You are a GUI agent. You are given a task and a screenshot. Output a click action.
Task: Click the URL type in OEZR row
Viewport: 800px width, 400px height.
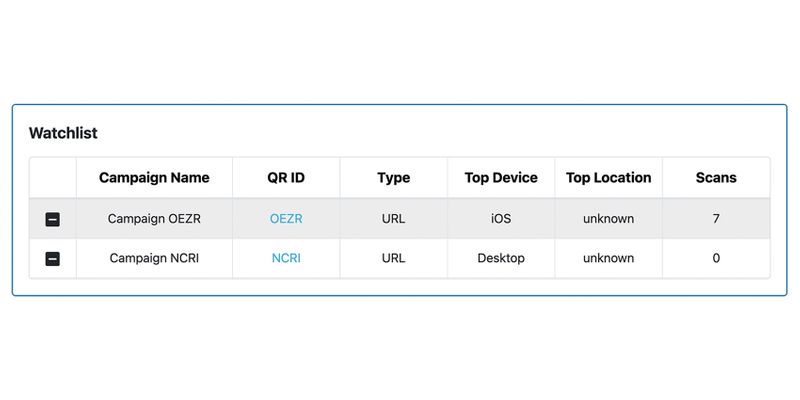point(393,219)
